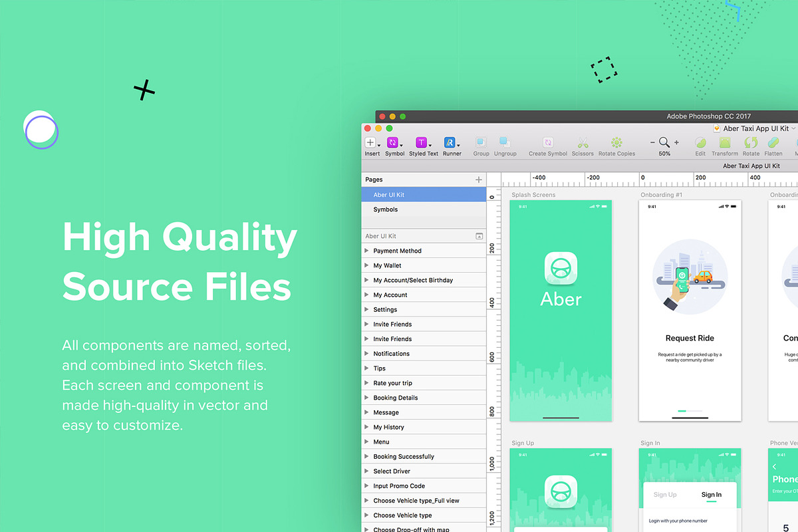Click the zoom magnifier icon
Image resolution: width=798 pixels, height=532 pixels.
(x=664, y=142)
